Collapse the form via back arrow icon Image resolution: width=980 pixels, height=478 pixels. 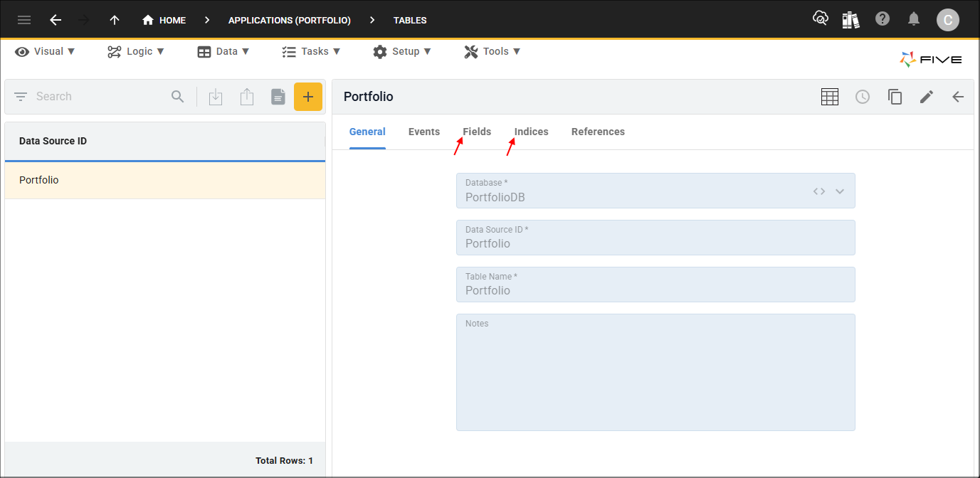pos(958,96)
